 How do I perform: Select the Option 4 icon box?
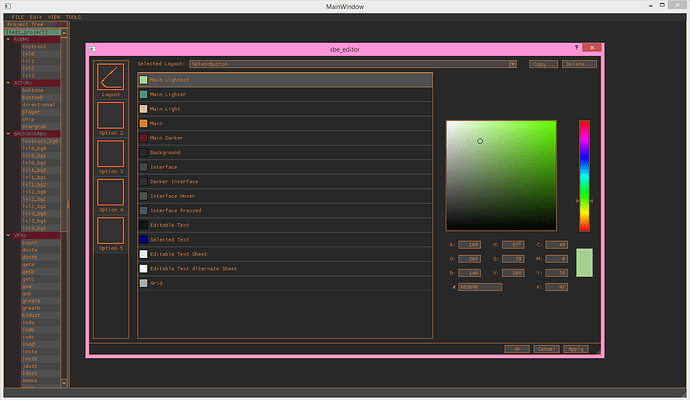110,192
